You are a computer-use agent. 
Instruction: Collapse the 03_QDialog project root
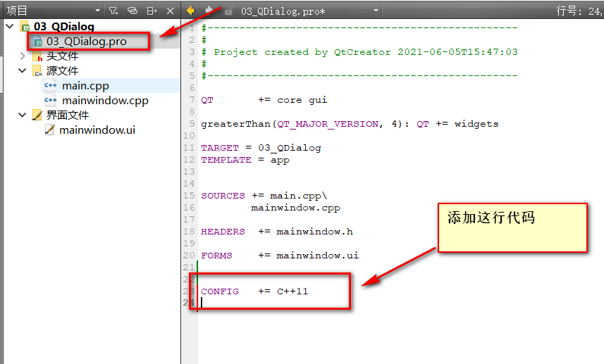11,26
